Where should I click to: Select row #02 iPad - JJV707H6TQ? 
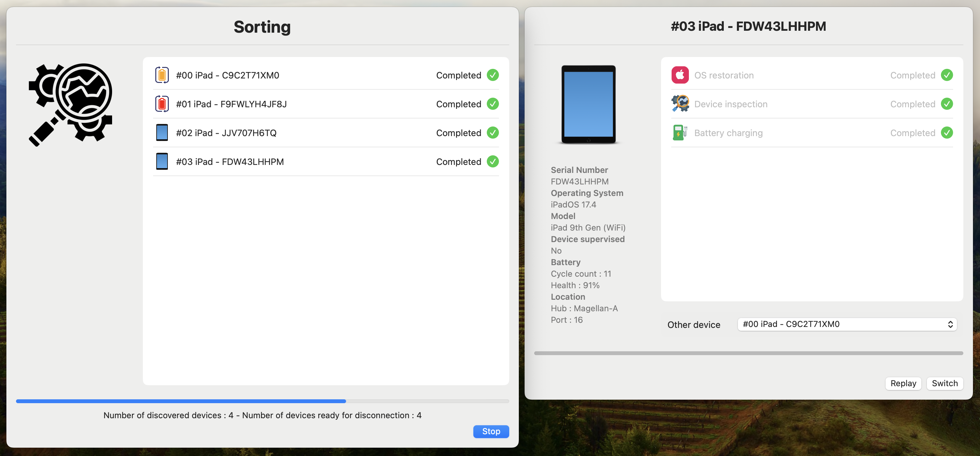(326, 133)
